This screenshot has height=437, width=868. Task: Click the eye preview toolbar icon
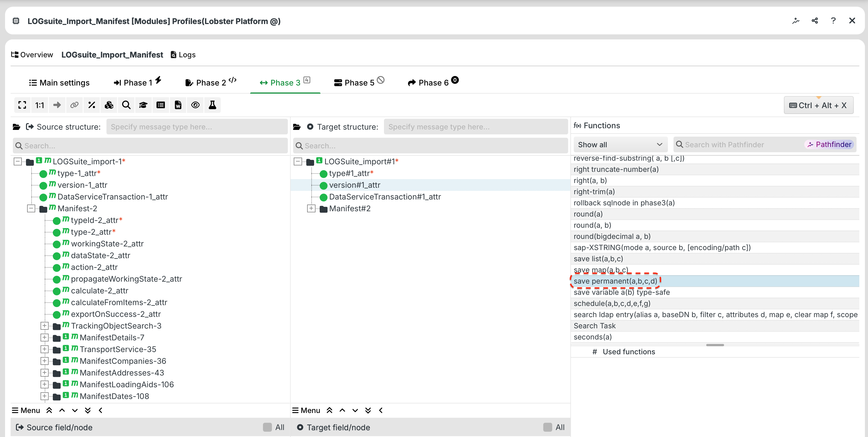click(195, 105)
